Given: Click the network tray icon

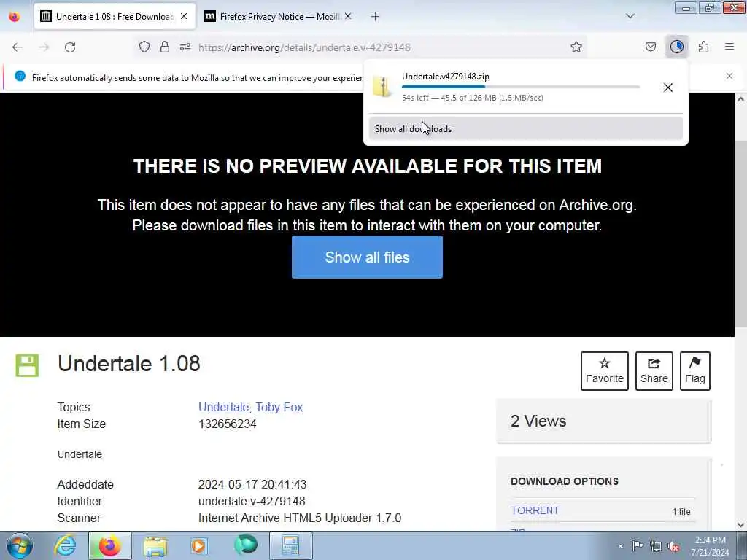Looking at the screenshot, I should click(x=656, y=546).
